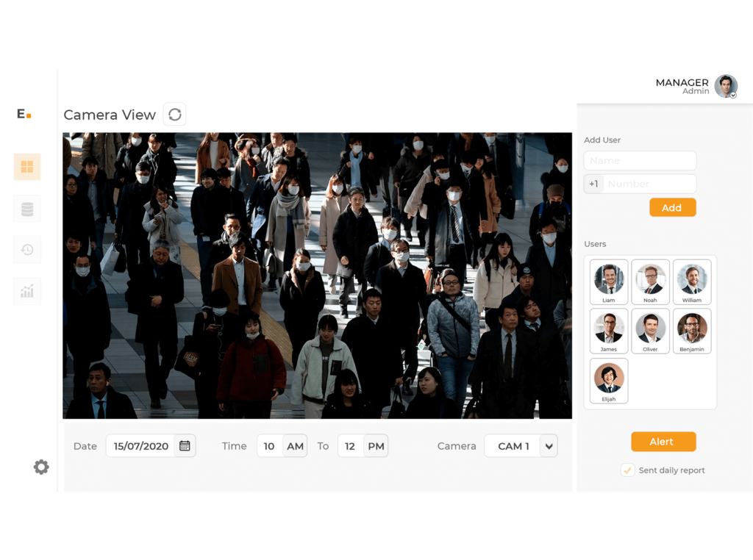The height and width of the screenshot is (560, 753).
Task: Click the Number input field
Action: click(651, 184)
